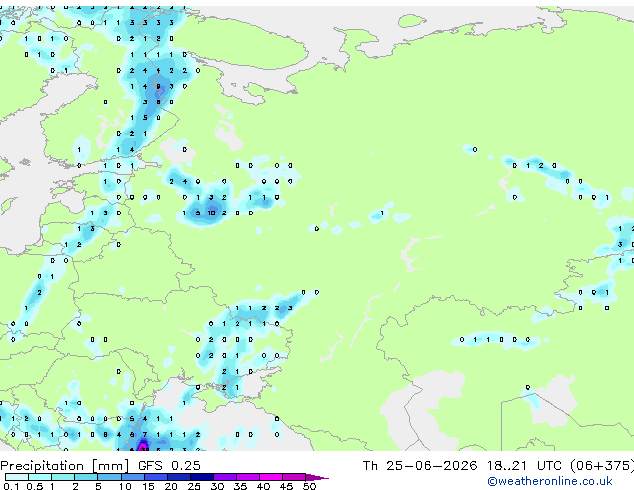Image resolution: width=634 pixels, height=490 pixels.
Task: Click the '0.5' legend scale label
Action: point(34,486)
